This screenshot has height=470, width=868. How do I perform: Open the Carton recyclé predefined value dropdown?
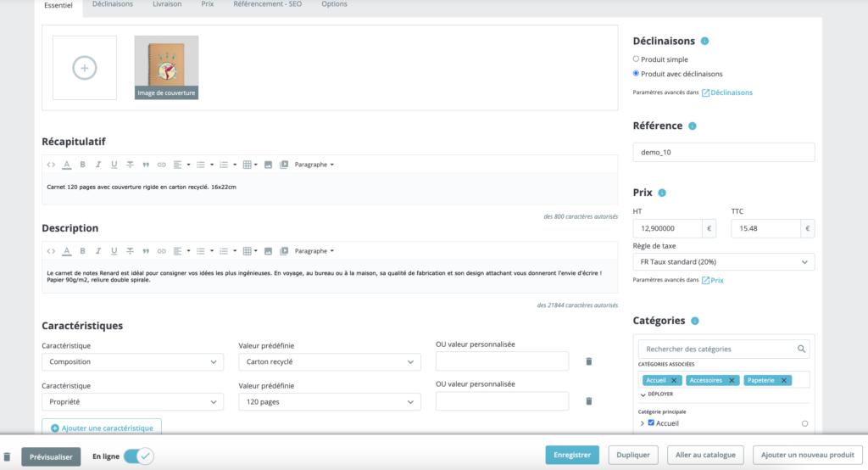(329, 362)
